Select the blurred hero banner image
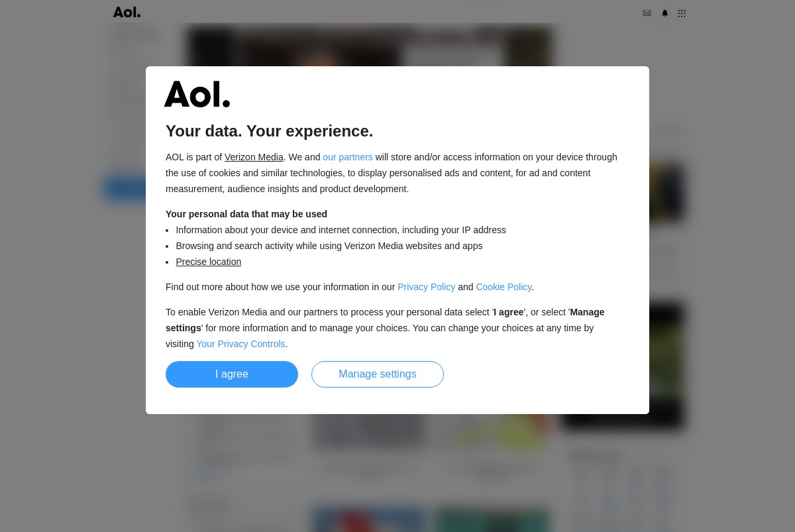795x532 pixels. [x=370, y=46]
